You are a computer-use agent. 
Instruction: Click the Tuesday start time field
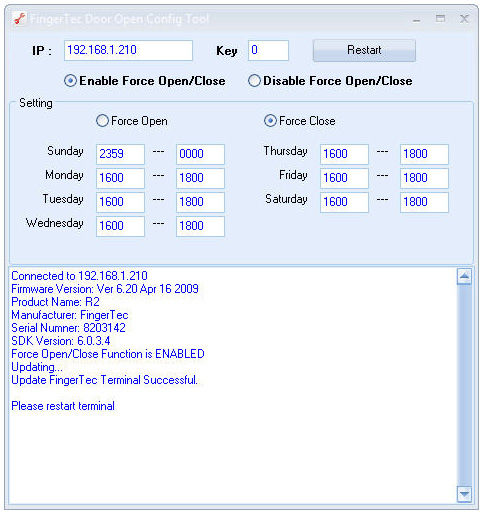120,202
